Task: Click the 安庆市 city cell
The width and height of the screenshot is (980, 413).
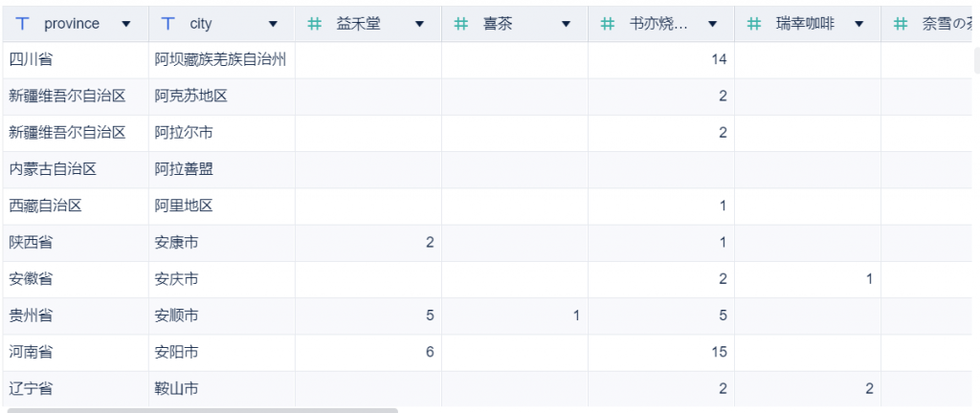Action: (222, 279)
